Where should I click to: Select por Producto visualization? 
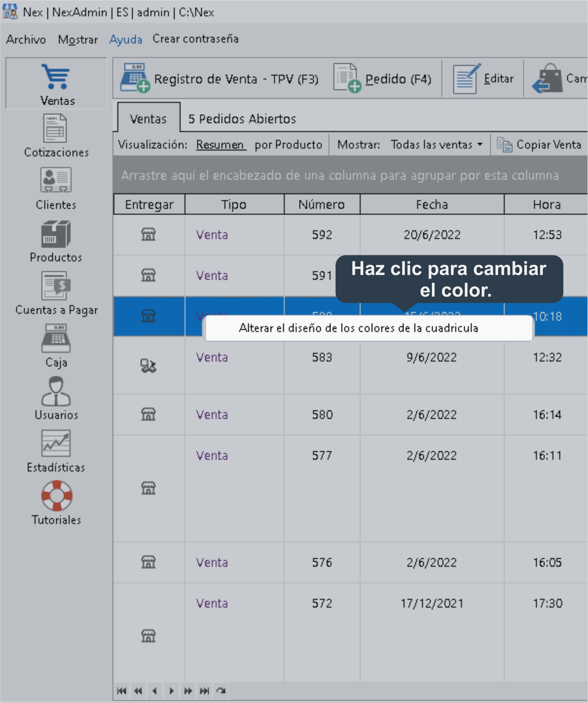(288, 145)
